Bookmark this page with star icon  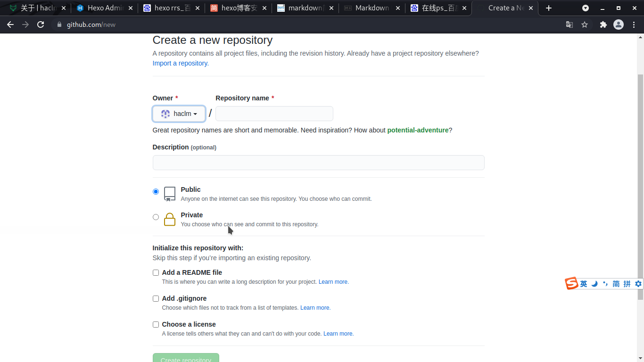coord(585,25)
